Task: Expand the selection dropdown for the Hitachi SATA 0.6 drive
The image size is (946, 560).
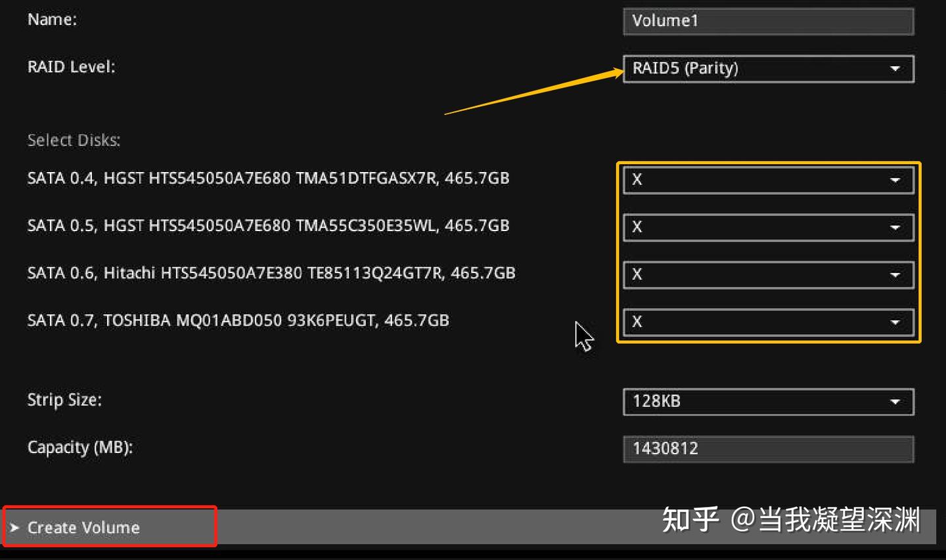Action: point(767,274)
